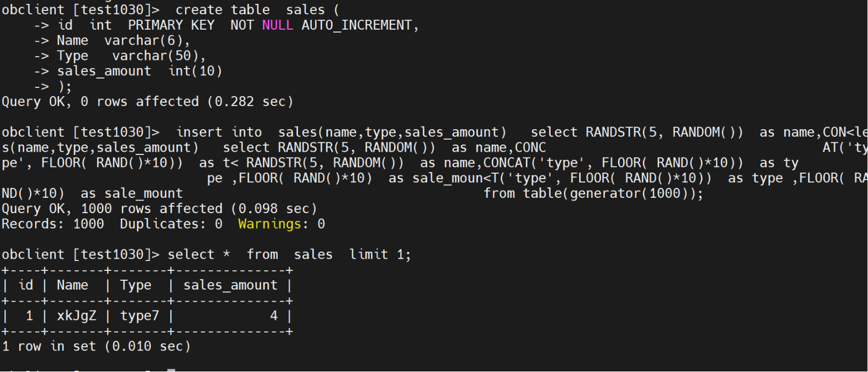The image size is (868, 372).
Task: Click the type7 value in the result row
Action: 139,316
